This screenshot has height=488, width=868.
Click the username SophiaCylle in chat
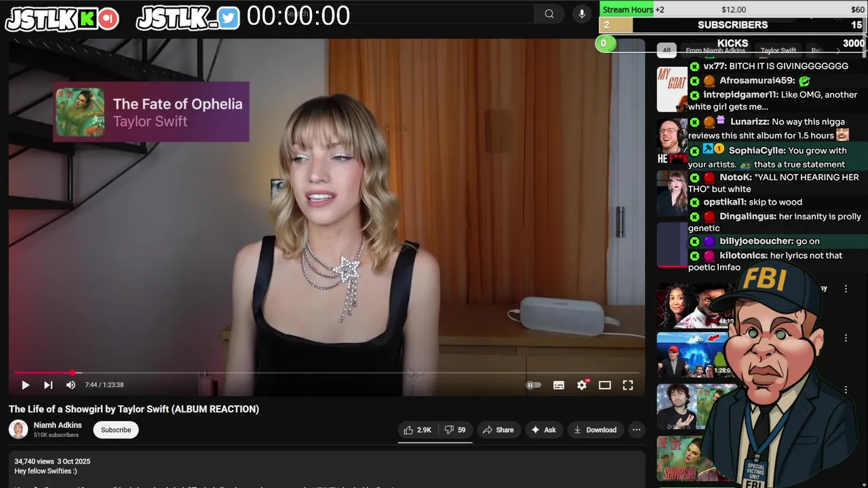click(757, 150)
